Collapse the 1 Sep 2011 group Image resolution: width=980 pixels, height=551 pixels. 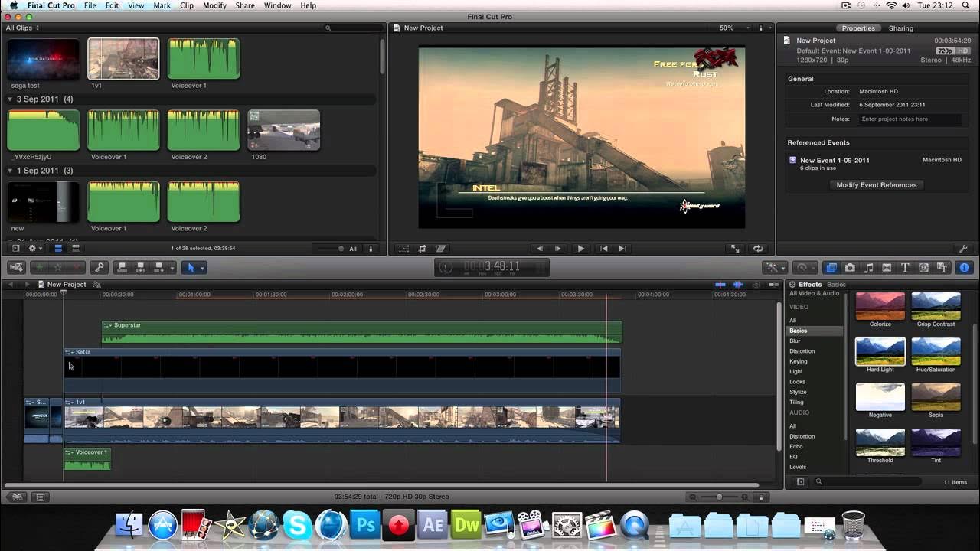click(10, 171)
